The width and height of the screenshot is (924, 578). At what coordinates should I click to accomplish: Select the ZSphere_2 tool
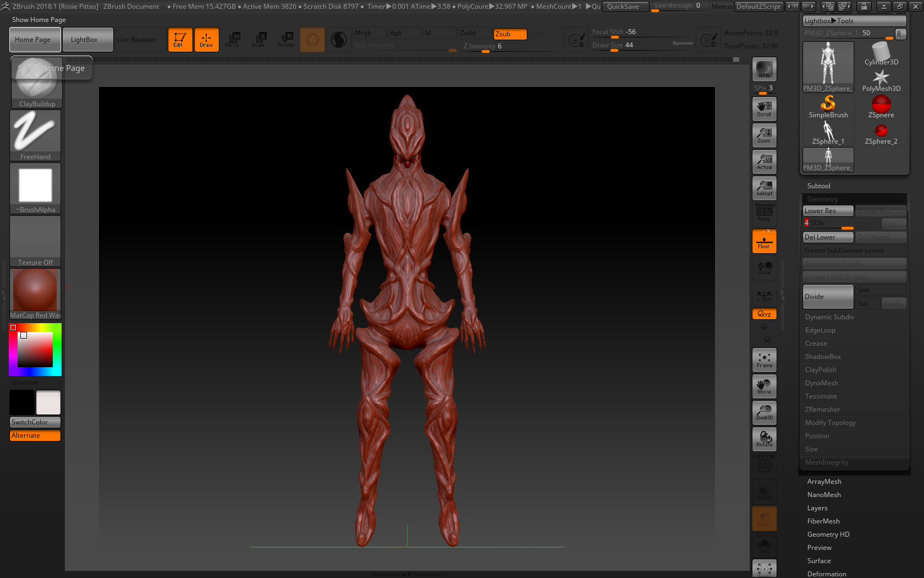(x=881, y=133)
